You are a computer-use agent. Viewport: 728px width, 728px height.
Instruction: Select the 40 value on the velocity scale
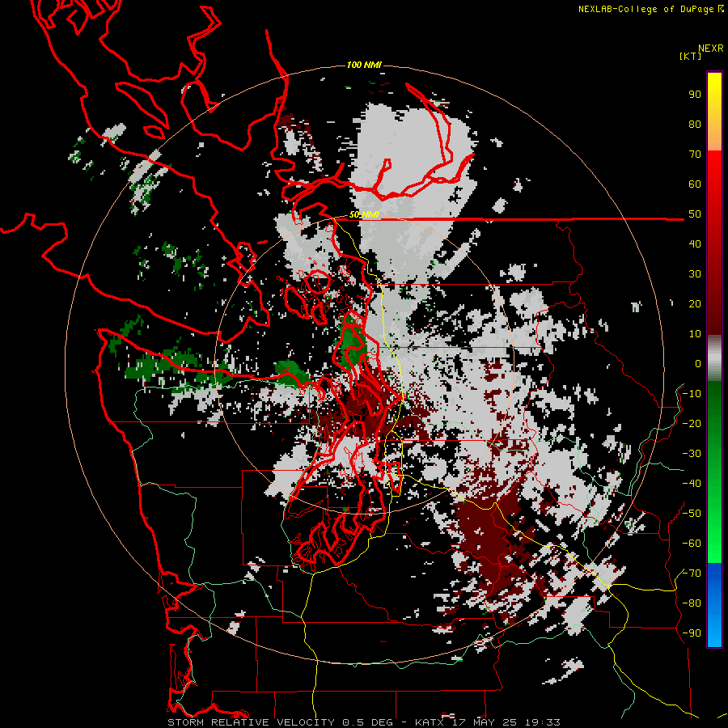(695, 244)
